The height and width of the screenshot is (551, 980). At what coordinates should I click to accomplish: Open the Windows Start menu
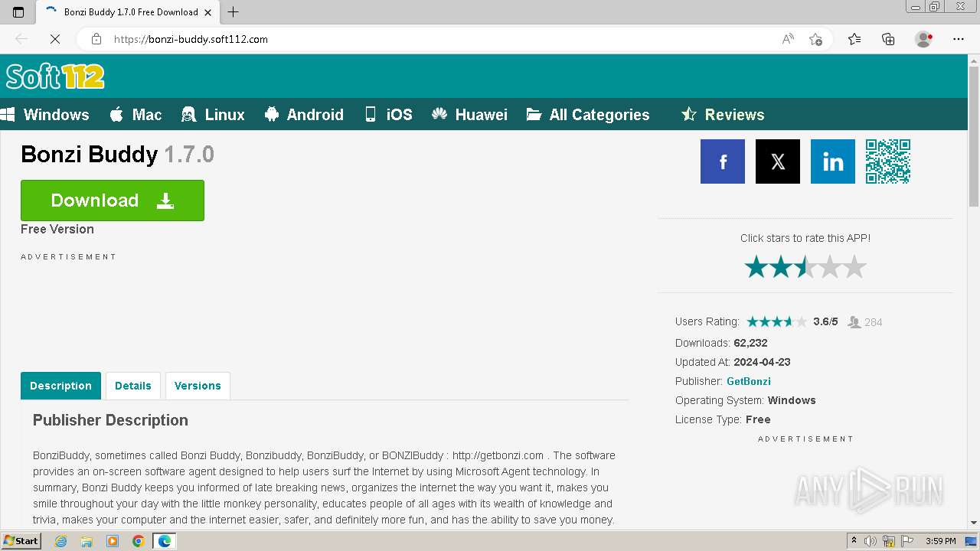21,541
